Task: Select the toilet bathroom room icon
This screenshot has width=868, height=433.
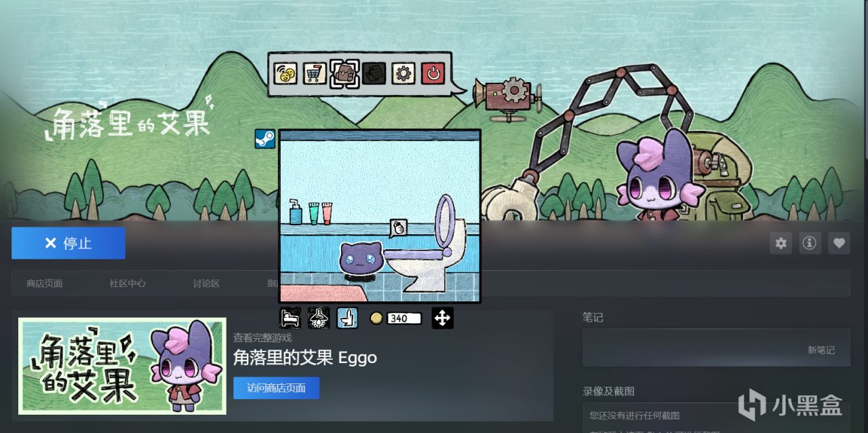Action: pos(347,318)
